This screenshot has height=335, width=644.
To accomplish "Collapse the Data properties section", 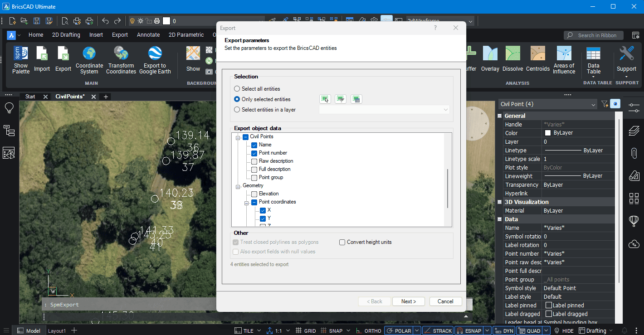I will coord(500,219).
